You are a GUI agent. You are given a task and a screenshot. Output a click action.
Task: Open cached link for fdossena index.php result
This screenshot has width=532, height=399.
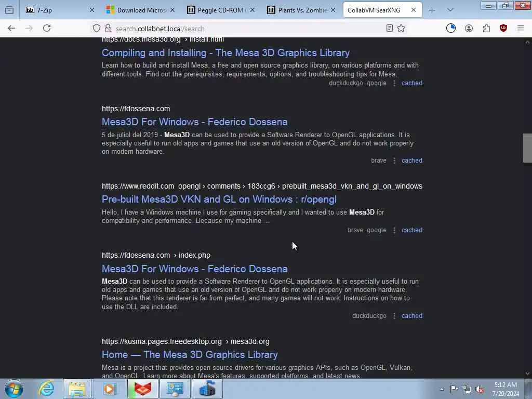(x=412, y=316)
